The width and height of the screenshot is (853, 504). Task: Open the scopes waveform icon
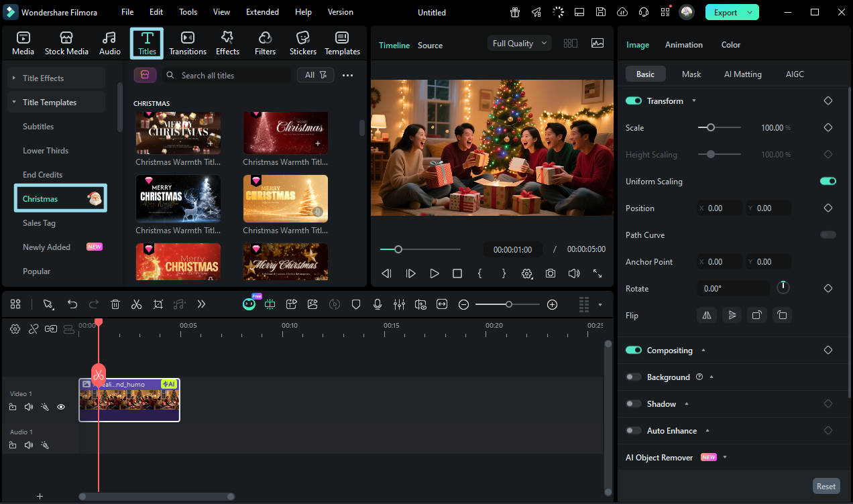[598, 43]
